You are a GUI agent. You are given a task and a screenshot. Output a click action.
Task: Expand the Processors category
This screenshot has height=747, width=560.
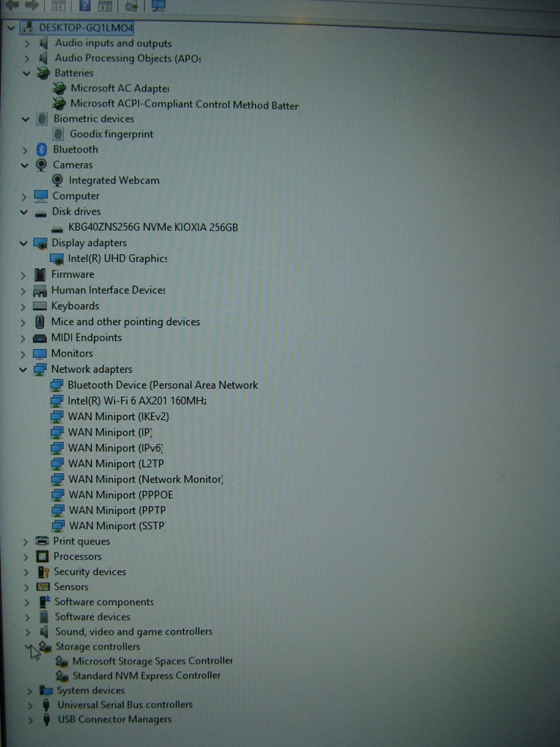(x=25, y=557)
